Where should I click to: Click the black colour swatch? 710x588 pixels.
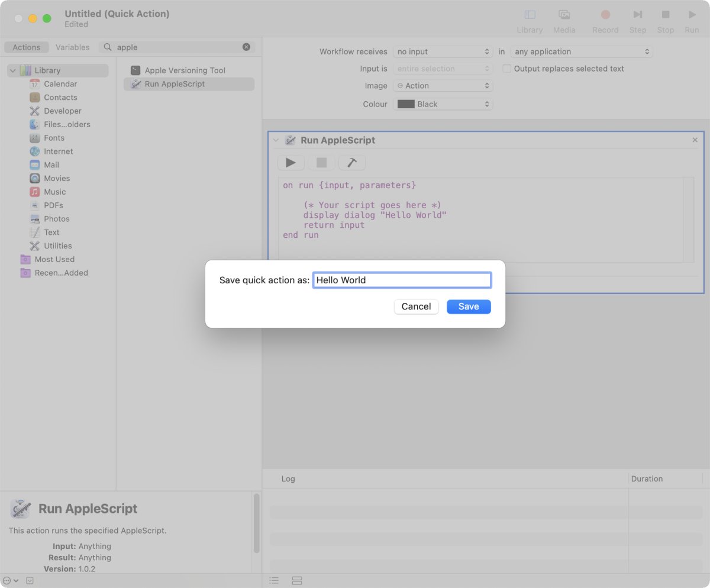tap(406, 104)
